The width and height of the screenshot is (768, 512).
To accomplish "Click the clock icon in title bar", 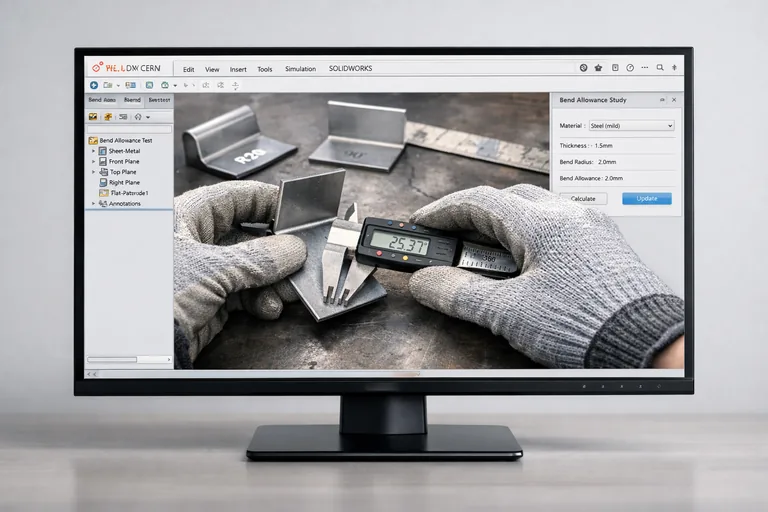I will pyautogui.click(x=630, y=68).
